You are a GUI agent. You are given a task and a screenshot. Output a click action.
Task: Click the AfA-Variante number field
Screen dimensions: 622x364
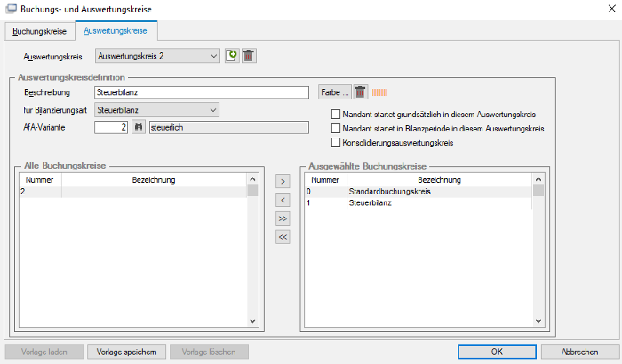click(x=111, y=127)
